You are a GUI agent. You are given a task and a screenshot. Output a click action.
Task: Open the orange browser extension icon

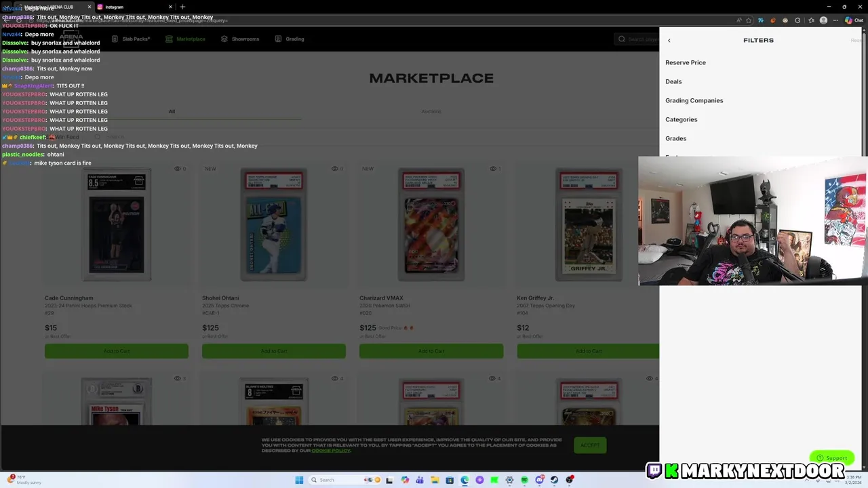tap(773, 20)
